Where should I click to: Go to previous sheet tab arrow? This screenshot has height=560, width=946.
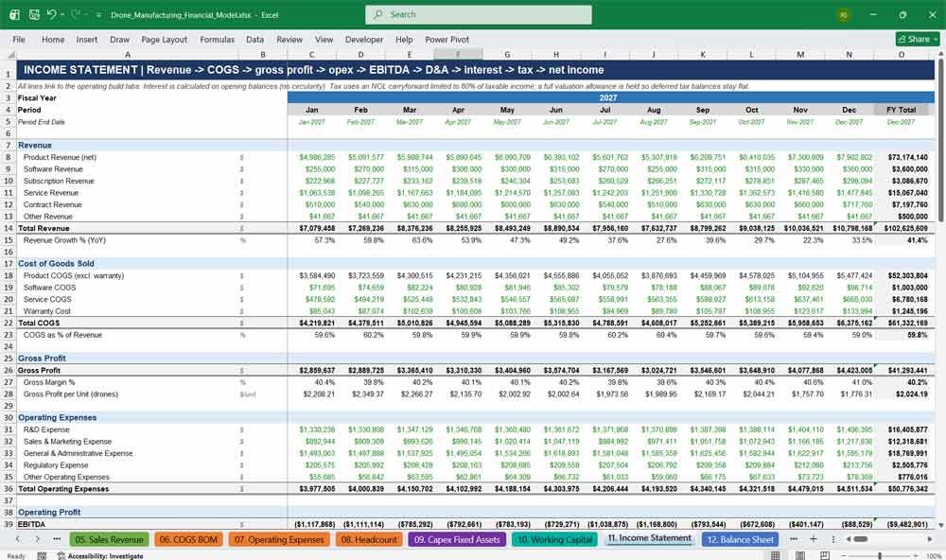(x=17, y=539)
